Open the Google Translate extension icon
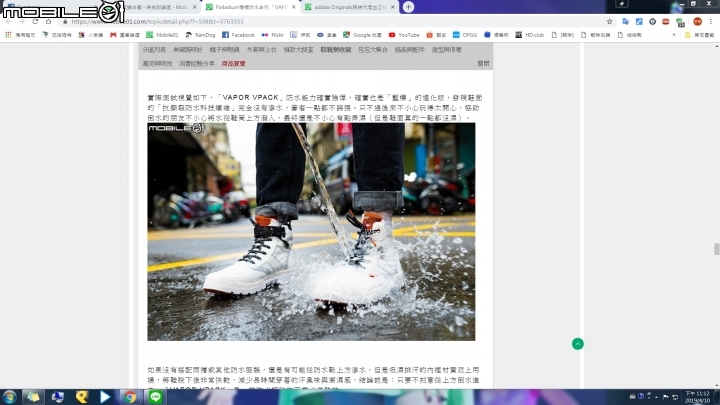Image resolution: width=720 pixels, height=405 pixels. (x=625, y=22)
